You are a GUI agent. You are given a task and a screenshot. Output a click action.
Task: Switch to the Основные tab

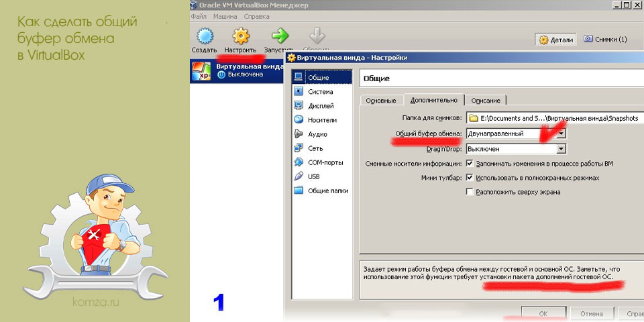click(381, 101)
